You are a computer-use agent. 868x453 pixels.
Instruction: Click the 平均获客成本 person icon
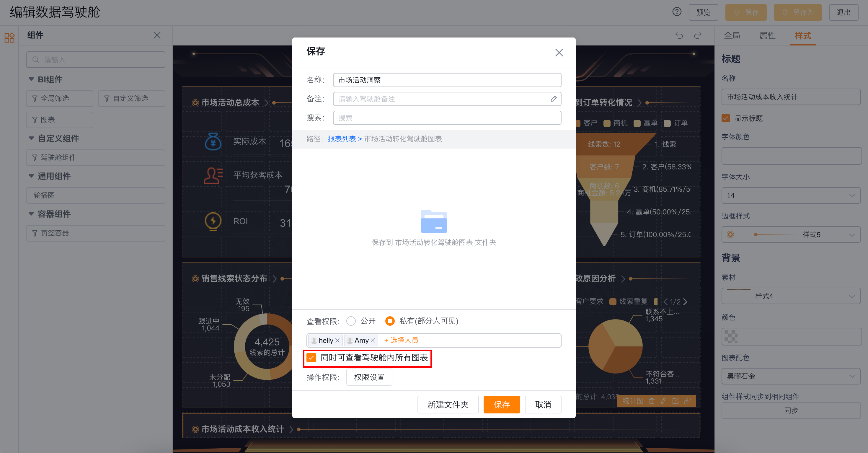213,175
